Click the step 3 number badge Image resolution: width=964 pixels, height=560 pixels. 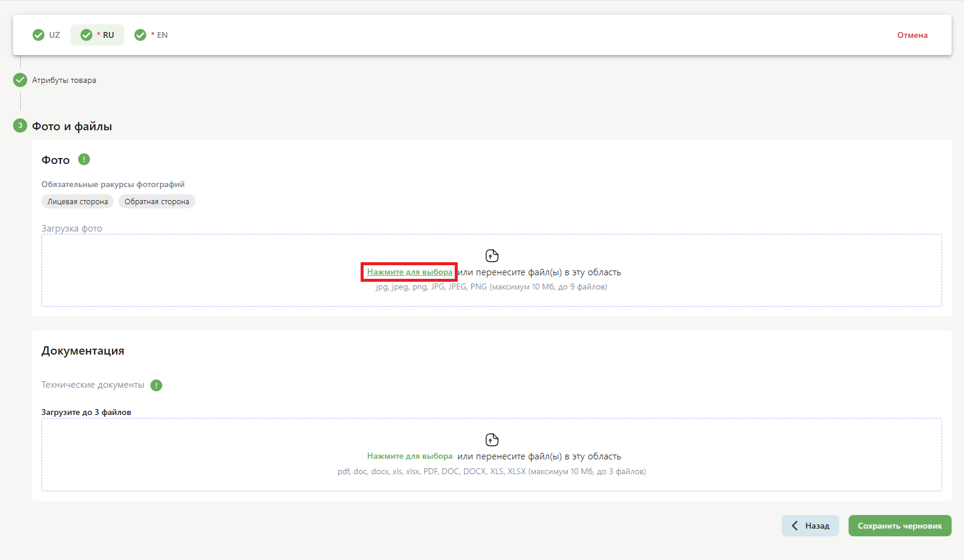pyautogui.click(x=20, y=125)
